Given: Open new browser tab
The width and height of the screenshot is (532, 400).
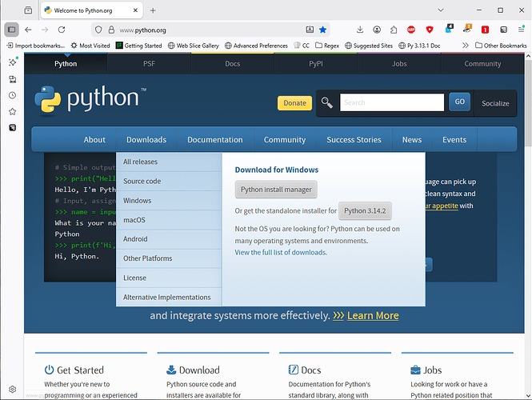Looking at the screenshot, I should point(153,10).
